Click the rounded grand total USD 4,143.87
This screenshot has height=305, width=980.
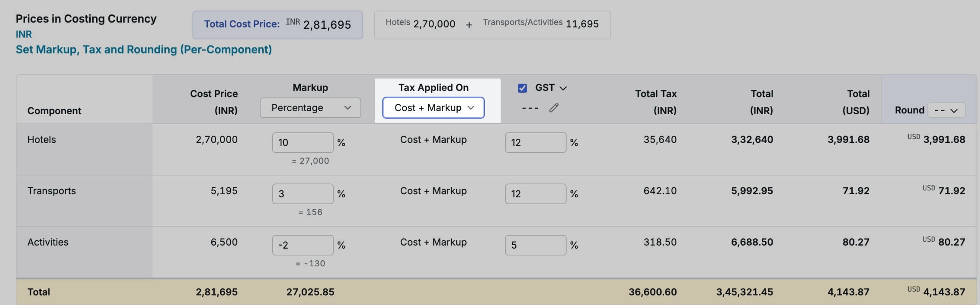click(944, 292)
